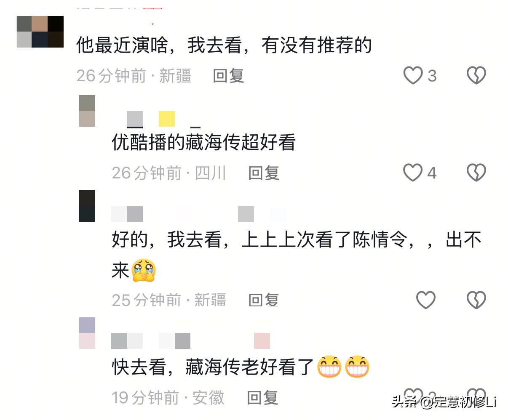
Task: Tap the blurred username above 快去看 comment
Action: pos(190,341)
